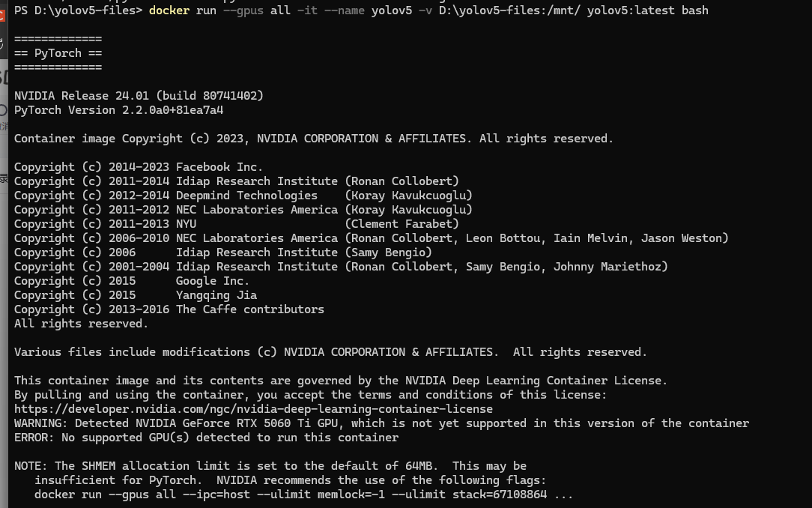The width and height of the screenshot is (812, 508).
Task: Click the NVIDIA Release 24.01 build line
Action: (139, 96)
